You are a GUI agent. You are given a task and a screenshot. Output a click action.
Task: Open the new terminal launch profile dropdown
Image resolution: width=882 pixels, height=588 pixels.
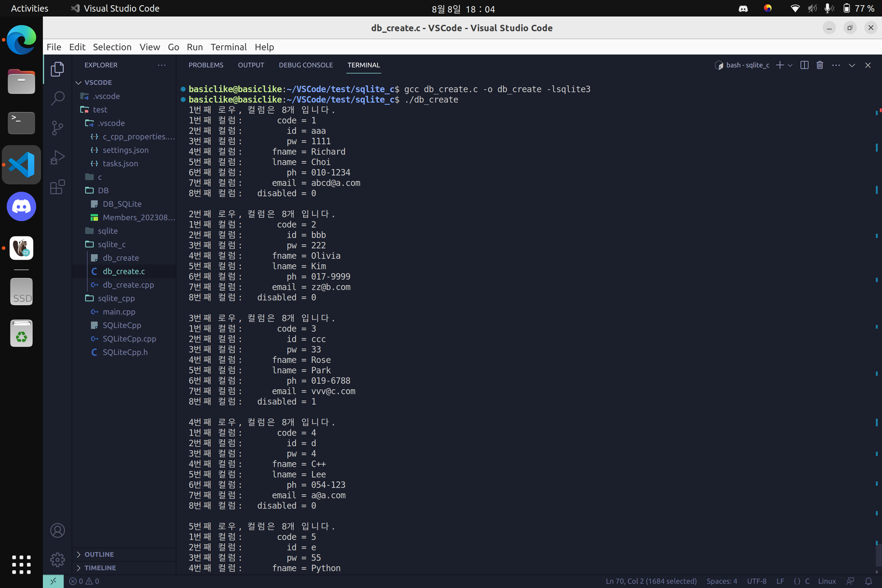790,65
